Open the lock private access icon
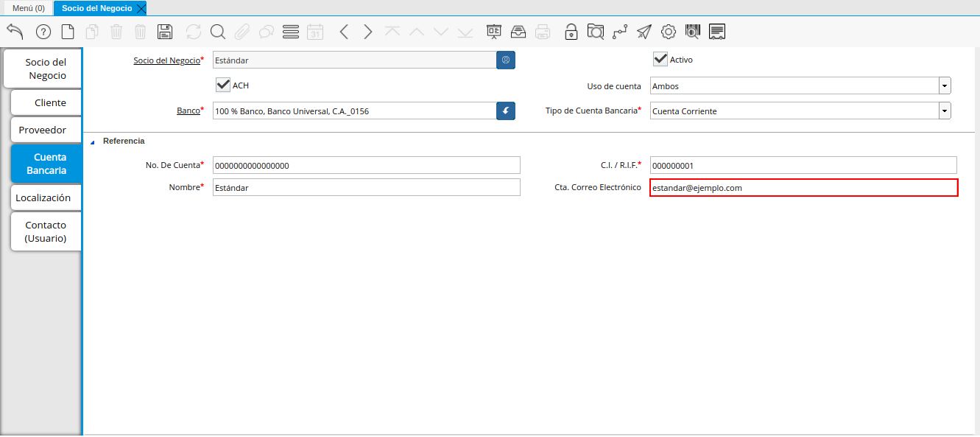Screen dimensions: 980x437 click(571, 32)
